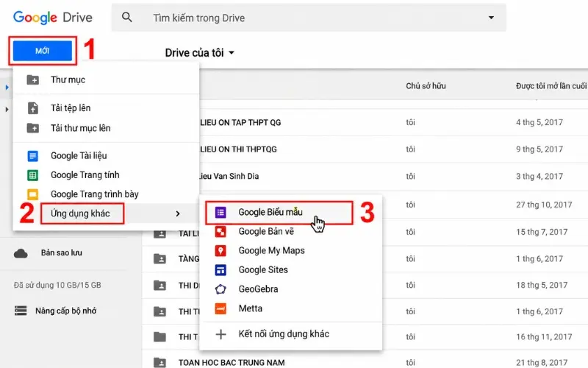Click the plus icon for connecting more apps
This screenshot has width=588, height=368.
coord(221,334)
